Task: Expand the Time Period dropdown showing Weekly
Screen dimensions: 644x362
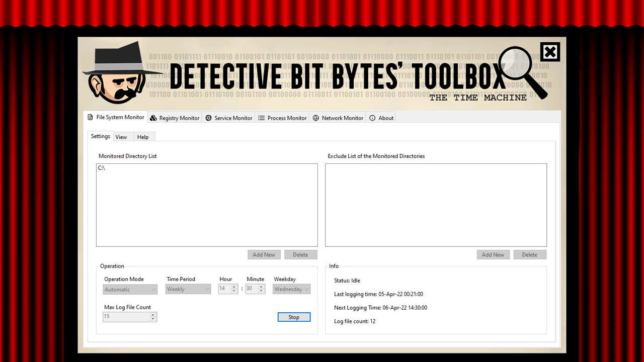Action: point(188,289)
